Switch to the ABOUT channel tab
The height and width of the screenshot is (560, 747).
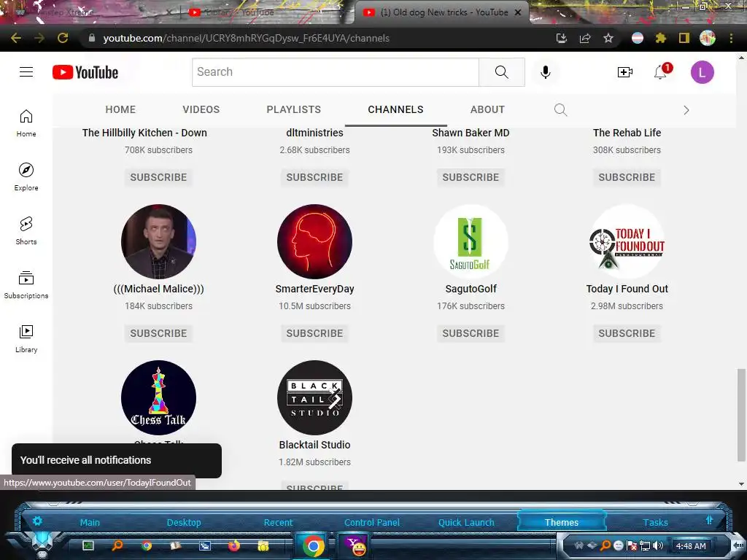pyautogui.click(x=487, y=109)
